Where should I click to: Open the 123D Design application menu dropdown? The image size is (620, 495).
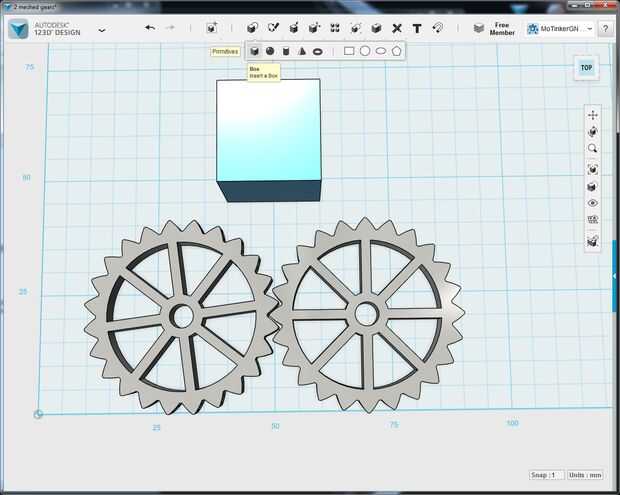[x=102, y=30]
